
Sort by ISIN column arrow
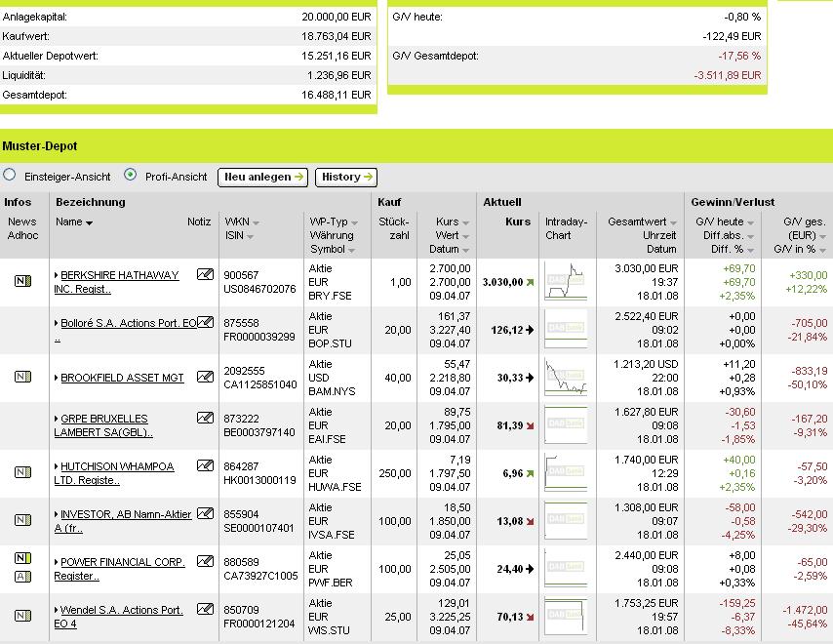click(250, 237)
